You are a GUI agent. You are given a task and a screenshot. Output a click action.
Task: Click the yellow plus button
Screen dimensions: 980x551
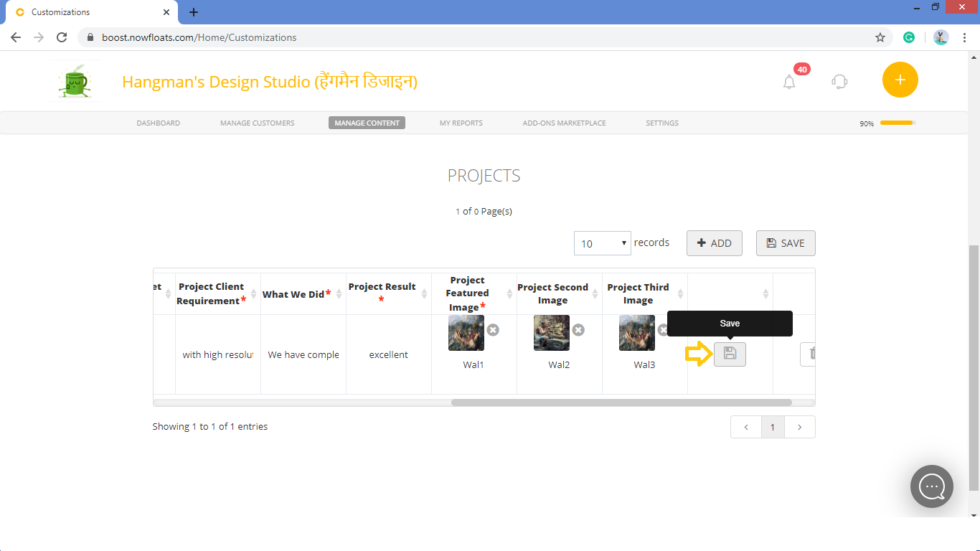(x=900, y=80)
